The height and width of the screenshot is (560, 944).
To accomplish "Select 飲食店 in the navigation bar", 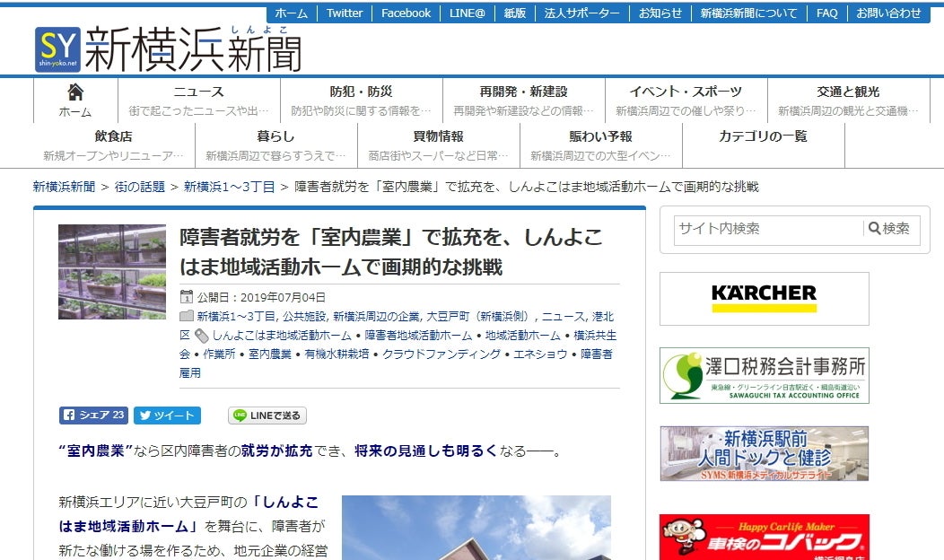I will [113, 136].
